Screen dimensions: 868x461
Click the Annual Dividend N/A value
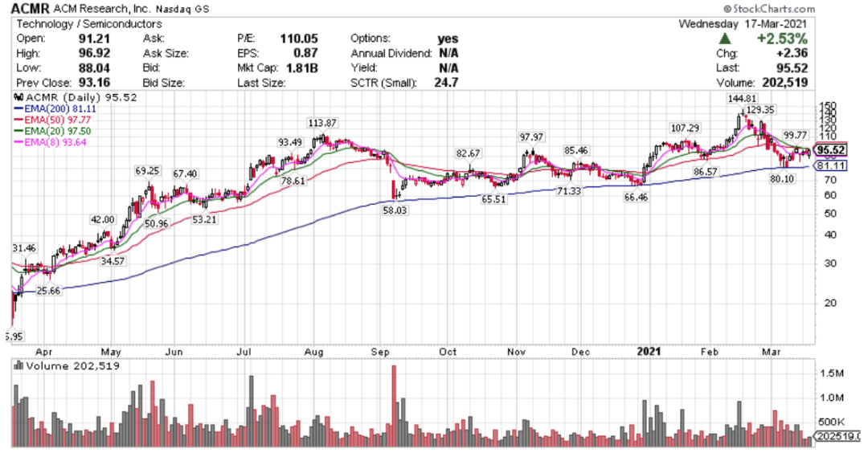pyautogui.click(x=448, y=53)
